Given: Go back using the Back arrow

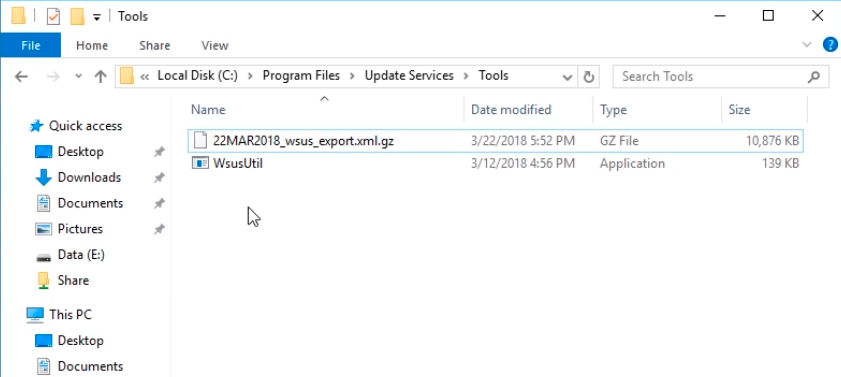Looking at the screenshot, I should pyautogui.click(x=21, y=77).
